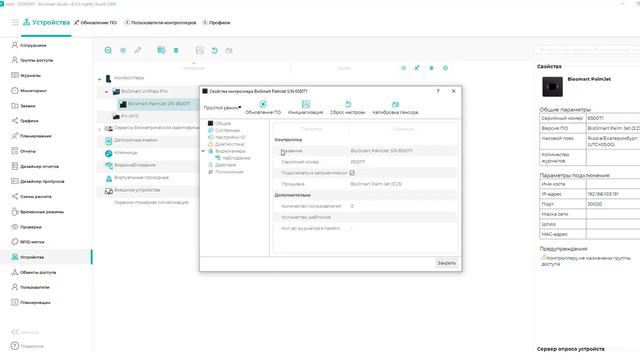Open the Простой режим dropdown
The height and width of the screenshot is (360, 640).
point(222,108)
